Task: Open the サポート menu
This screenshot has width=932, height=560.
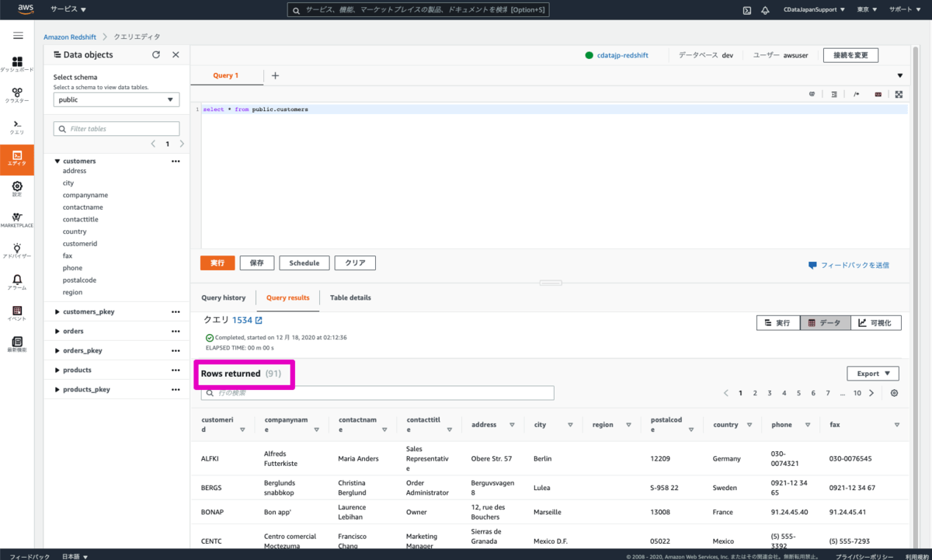Action: coord(904,10)
